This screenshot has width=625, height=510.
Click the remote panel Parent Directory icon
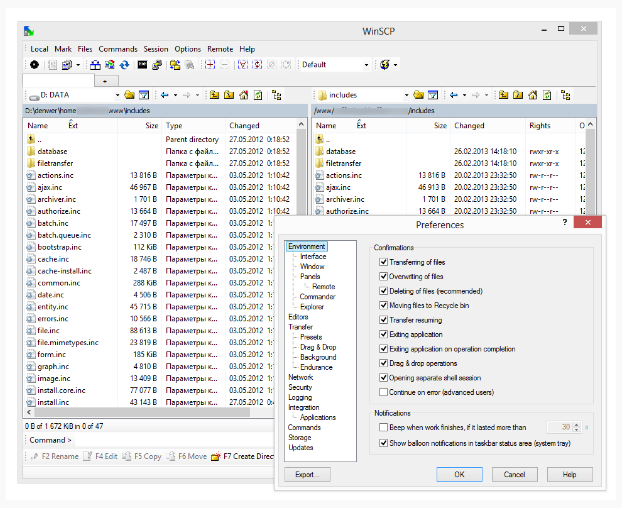click(x=503, y=95)
